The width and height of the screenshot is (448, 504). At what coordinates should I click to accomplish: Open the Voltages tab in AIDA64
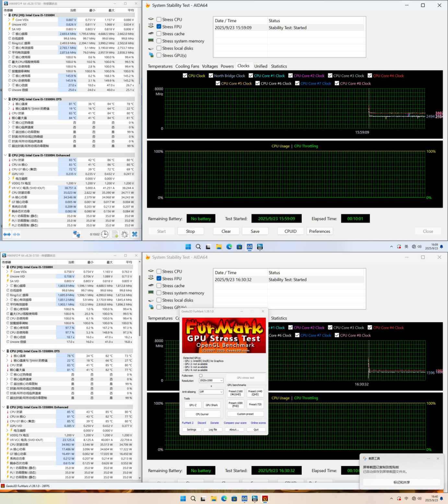[x=210, y=66]
